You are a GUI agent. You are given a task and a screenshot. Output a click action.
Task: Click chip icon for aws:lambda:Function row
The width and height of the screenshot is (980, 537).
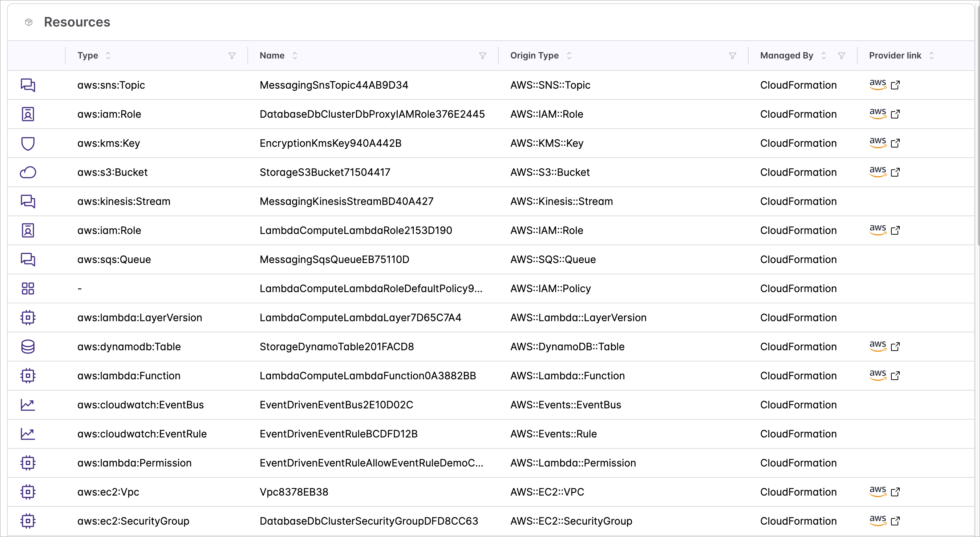[28, 376]
